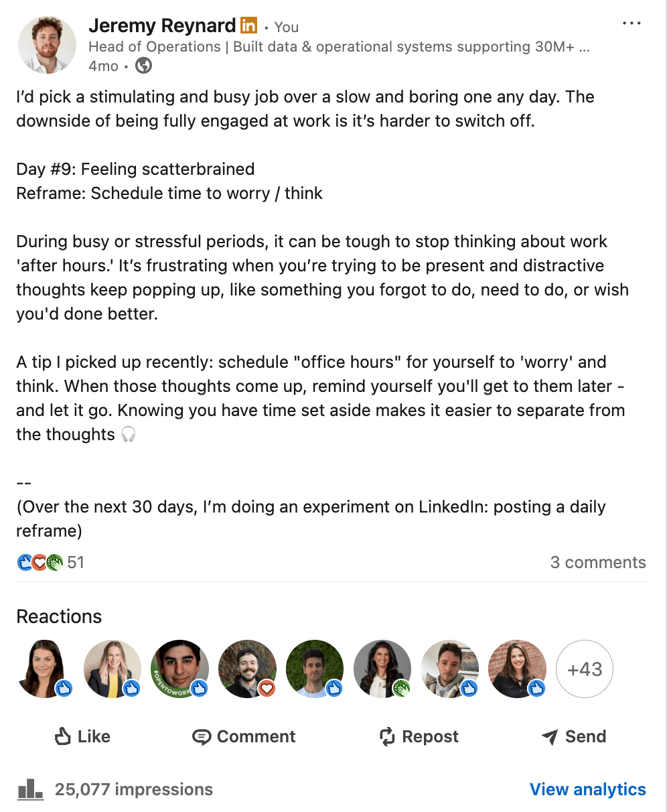Image resolution: width=667 pixels, height=812 pixels.
Task: Expand the +43 more reactions bubble
Action: pos(585,669)
